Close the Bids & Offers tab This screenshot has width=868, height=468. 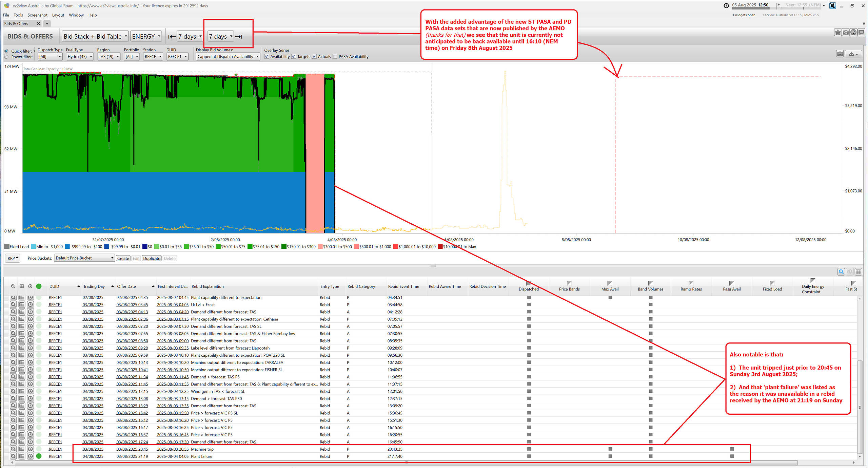pos(38,23)
